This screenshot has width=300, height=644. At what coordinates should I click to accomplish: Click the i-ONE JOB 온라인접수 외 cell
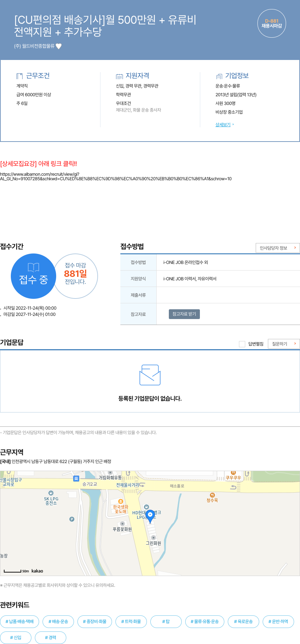pyautogui.click(x=186, y=262)
